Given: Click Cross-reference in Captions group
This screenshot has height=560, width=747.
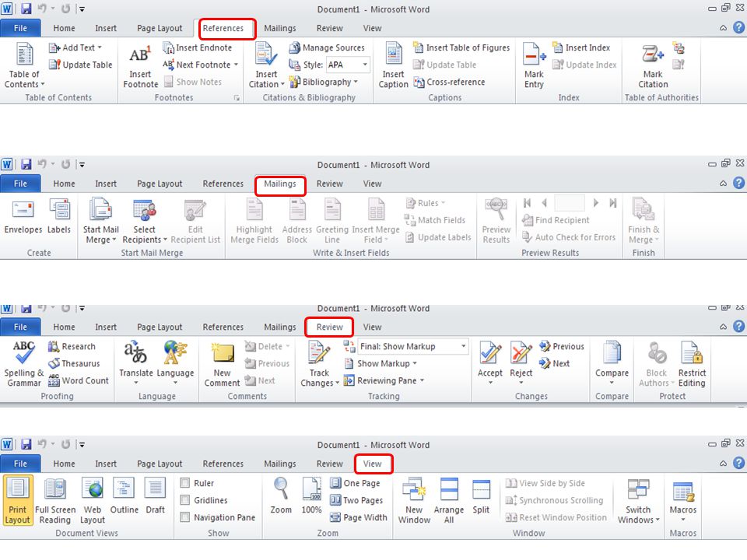Looking at the screenshot, I should 449,82.
